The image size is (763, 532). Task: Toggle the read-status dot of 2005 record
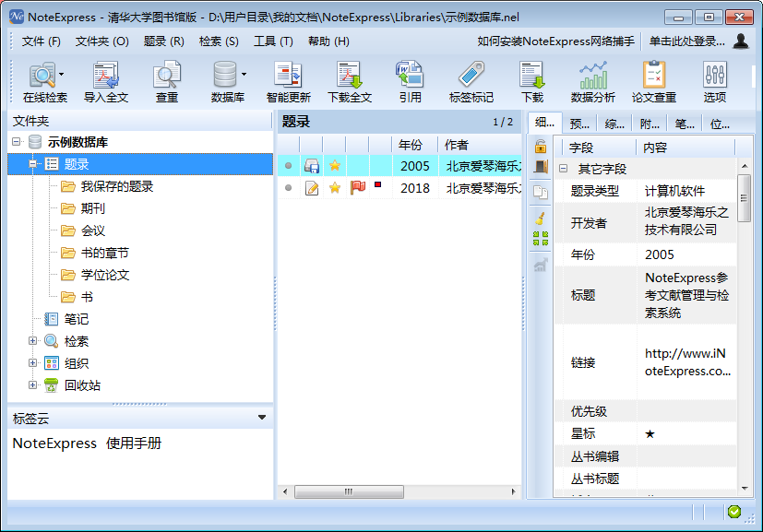pyautogui.click(x=288, y=166)
